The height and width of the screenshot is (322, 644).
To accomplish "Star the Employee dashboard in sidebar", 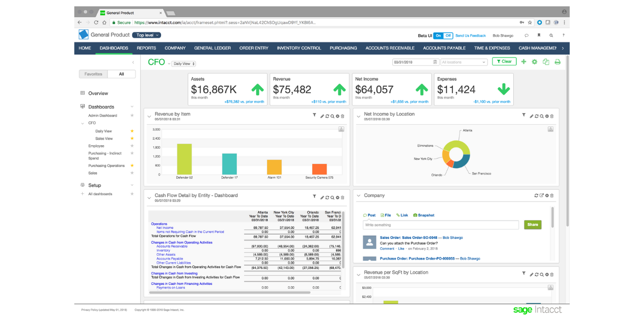I will tap(132, 146).
